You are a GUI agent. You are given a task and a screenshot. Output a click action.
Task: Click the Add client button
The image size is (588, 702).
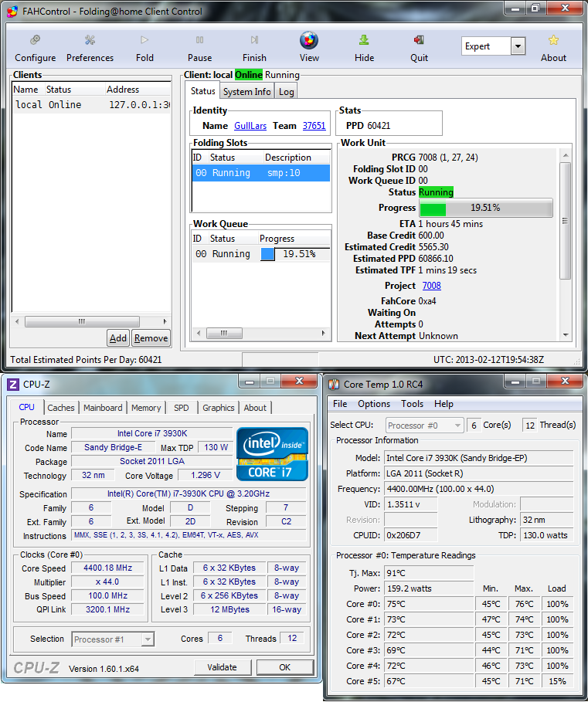pyautogui.click(x=118, y=338)
